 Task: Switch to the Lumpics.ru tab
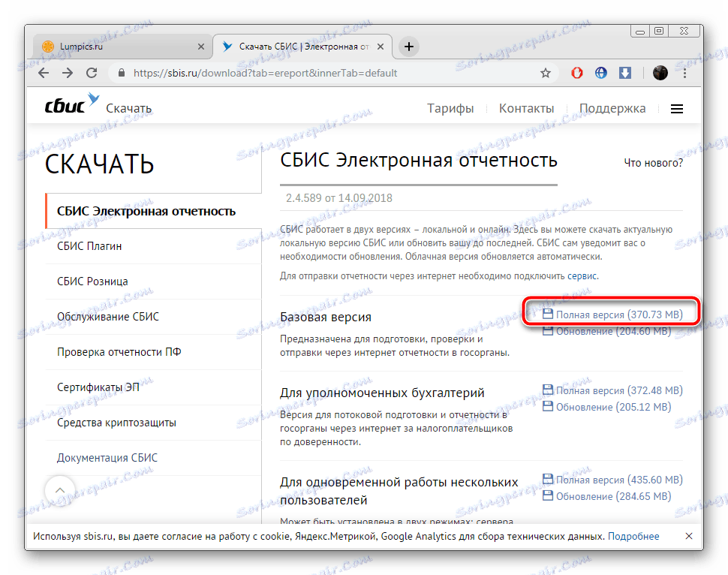coord(123,47)
